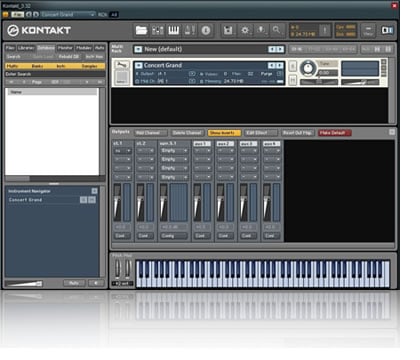The width and height of the screenshot is (420, 360).
Task: Open the first Empty insert dropdown of surr. 5.1
Action: coord(174,151)
